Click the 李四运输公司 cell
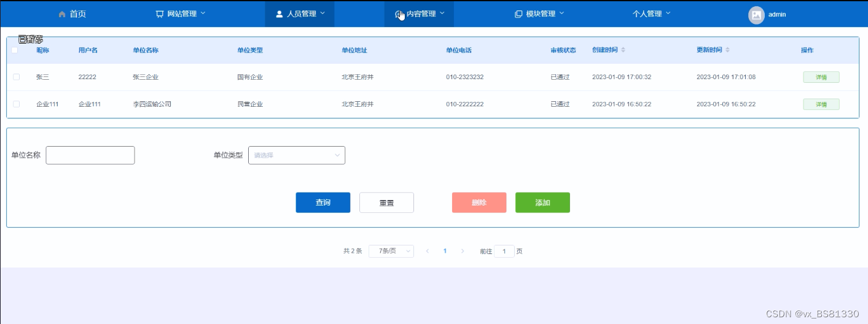This screenshot has height=324, width=868. pos(152,104)
